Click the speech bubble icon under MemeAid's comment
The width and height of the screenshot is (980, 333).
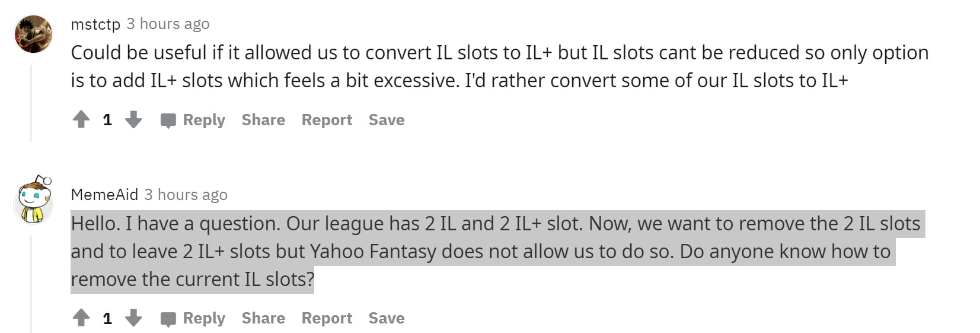coord(168,319)
